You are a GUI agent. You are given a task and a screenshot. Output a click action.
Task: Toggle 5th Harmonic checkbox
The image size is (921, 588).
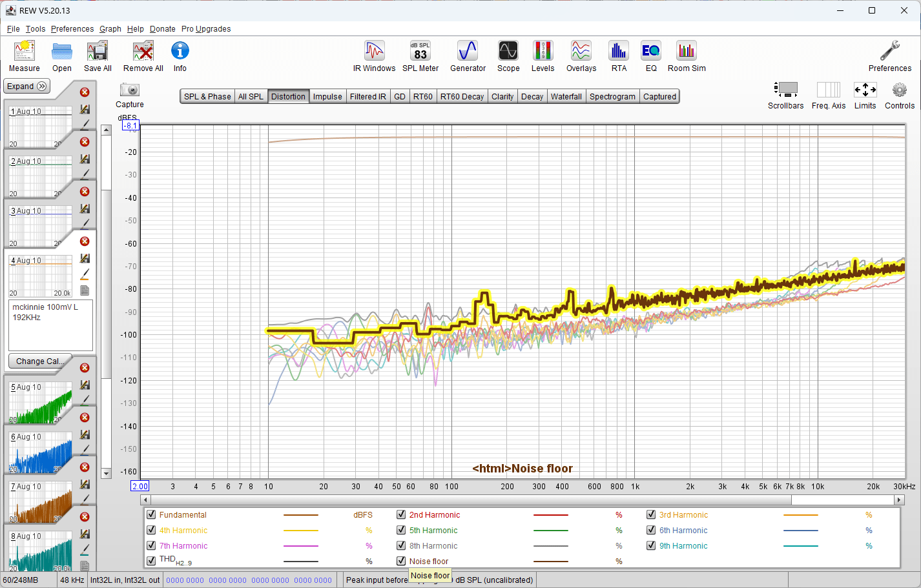tap(401, 530)
